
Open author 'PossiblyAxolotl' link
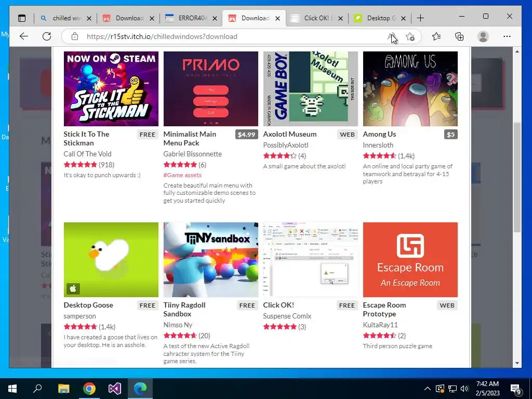tap(286, 145)
